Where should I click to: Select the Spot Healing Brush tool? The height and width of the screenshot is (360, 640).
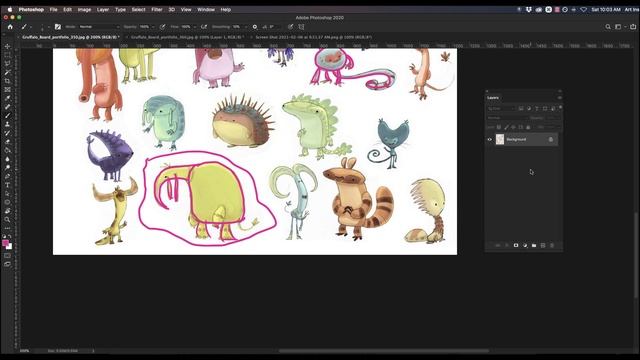click(7, 107)
